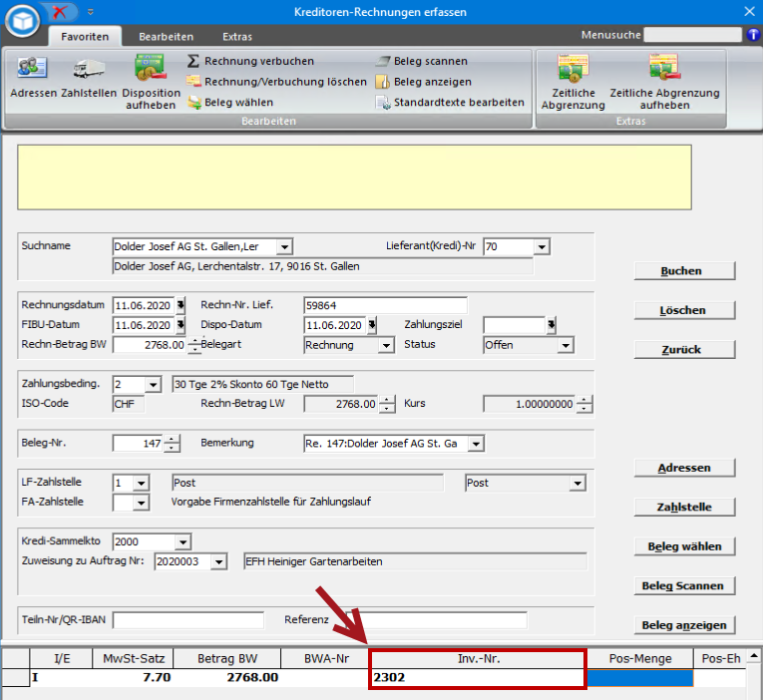Expand Zuweisung zu Auftrag Nr dropdown
The height and width of the screenshot is (700, 763).
coord(219,561)
